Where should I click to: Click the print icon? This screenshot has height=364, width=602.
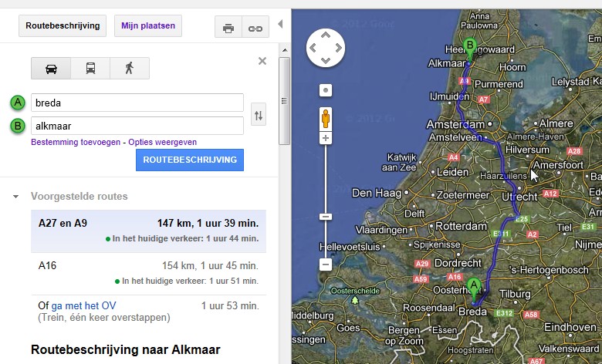(228, 29)
